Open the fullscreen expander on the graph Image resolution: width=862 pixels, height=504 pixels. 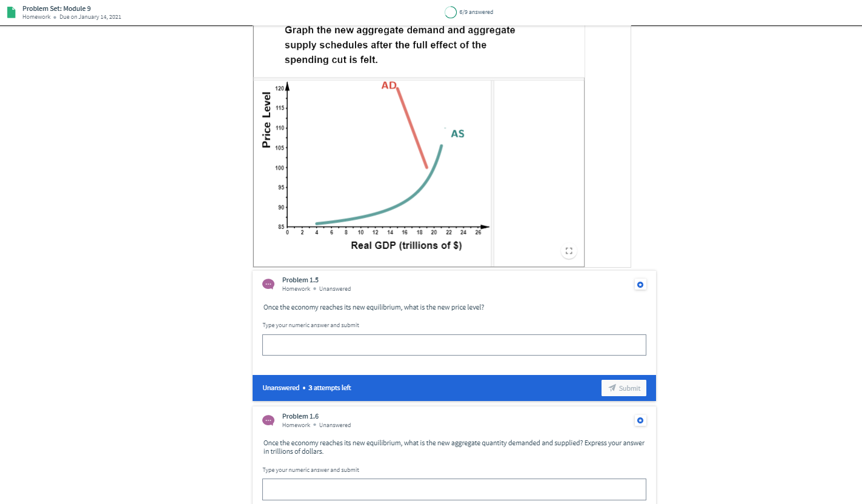[x=568, y=250]
